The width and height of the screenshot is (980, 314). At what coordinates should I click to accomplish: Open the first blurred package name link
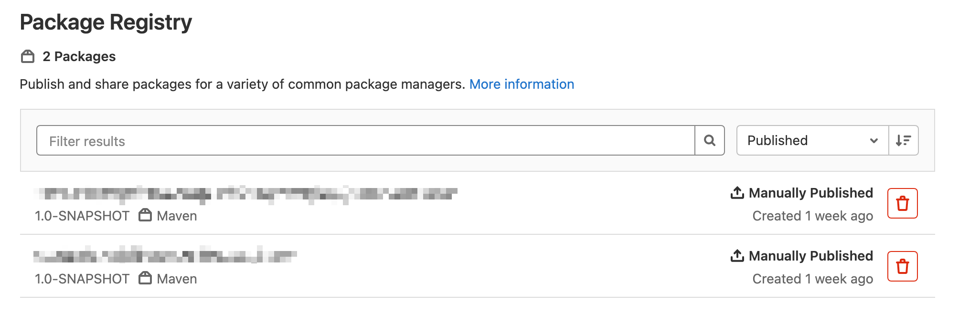point(245,194)
